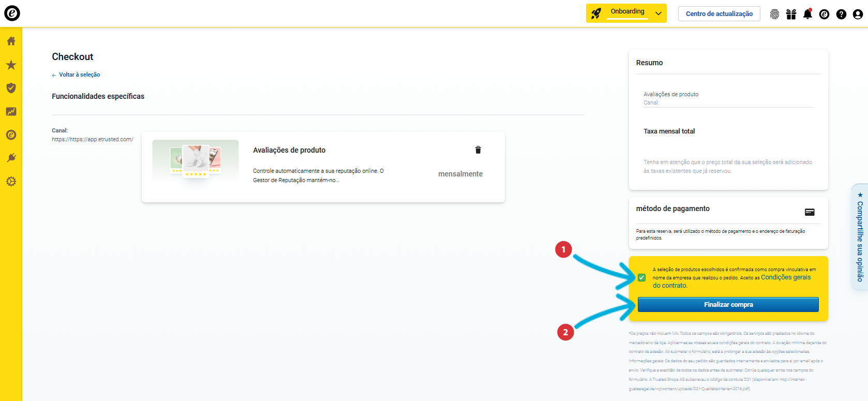Click the Finalizar compra button
This screenshot has height=401, width=868.
click(728, 305)
